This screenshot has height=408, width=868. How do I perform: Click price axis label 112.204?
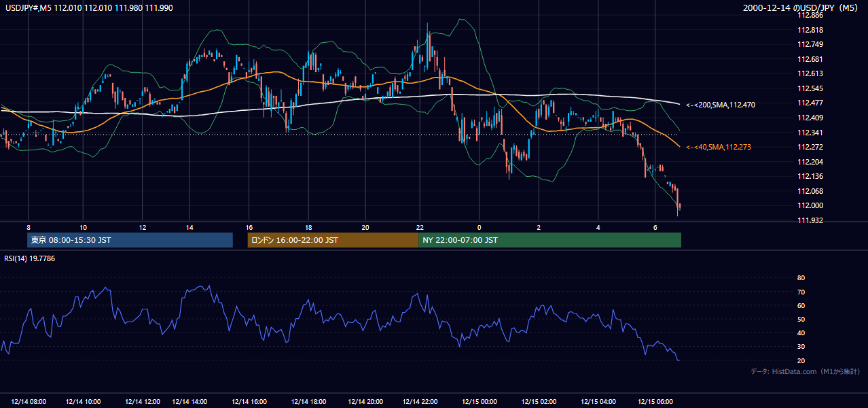coord(812,162)
